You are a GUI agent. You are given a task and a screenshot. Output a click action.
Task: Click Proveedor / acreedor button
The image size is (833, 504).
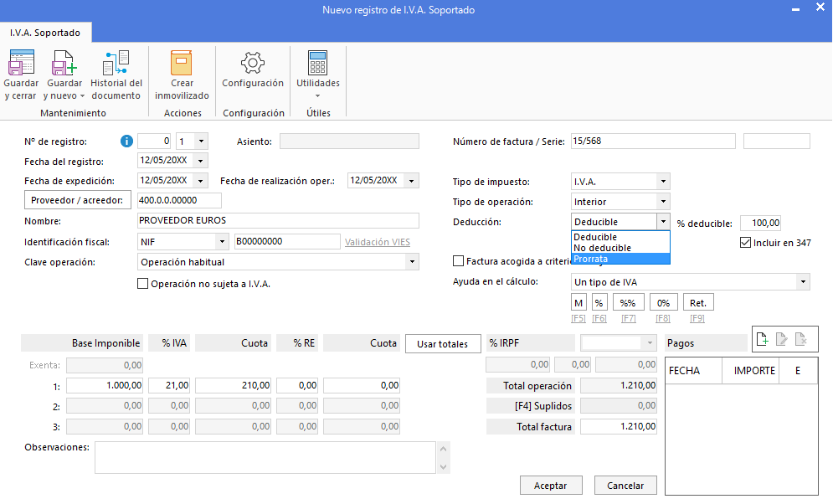[x=78, y=200]
